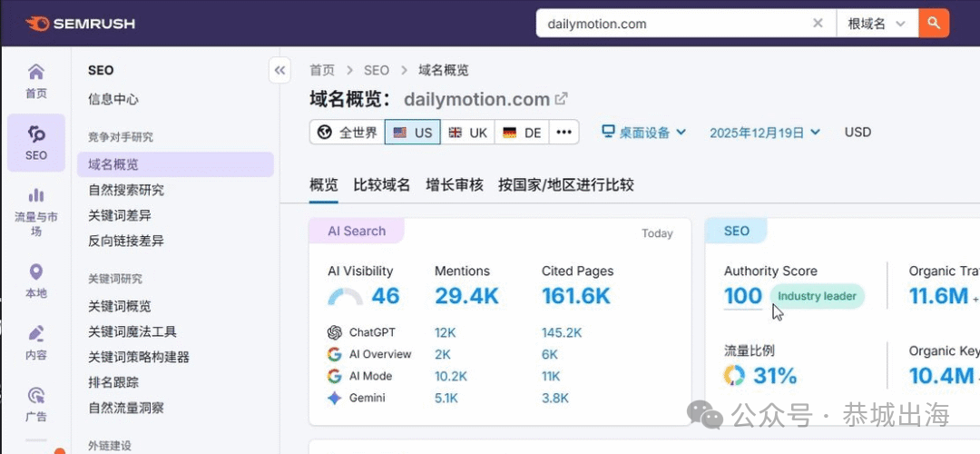980x454 pixels.
Task: Switch to the 增长审核 tab
Action: pyautogui.click(x=455, y=185)
